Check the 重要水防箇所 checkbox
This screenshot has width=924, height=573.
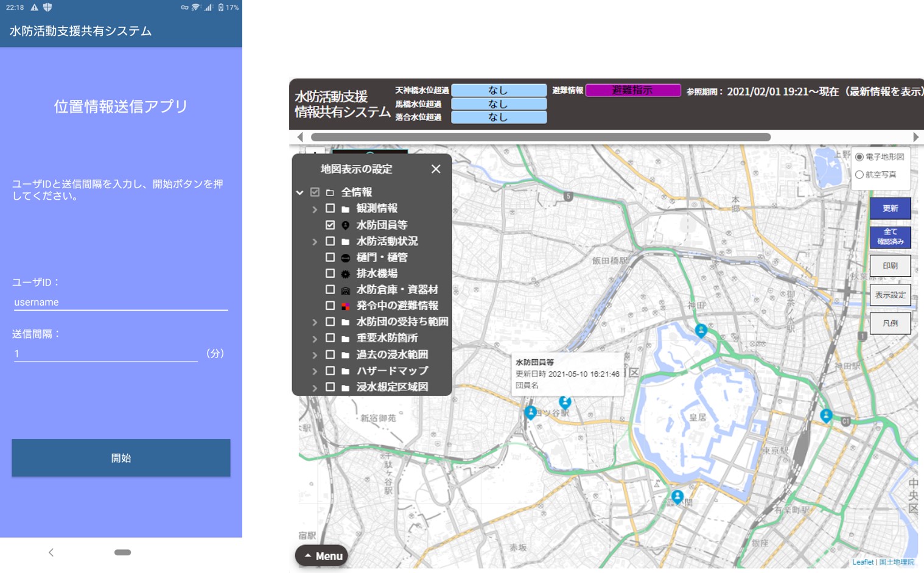(330, 338)
